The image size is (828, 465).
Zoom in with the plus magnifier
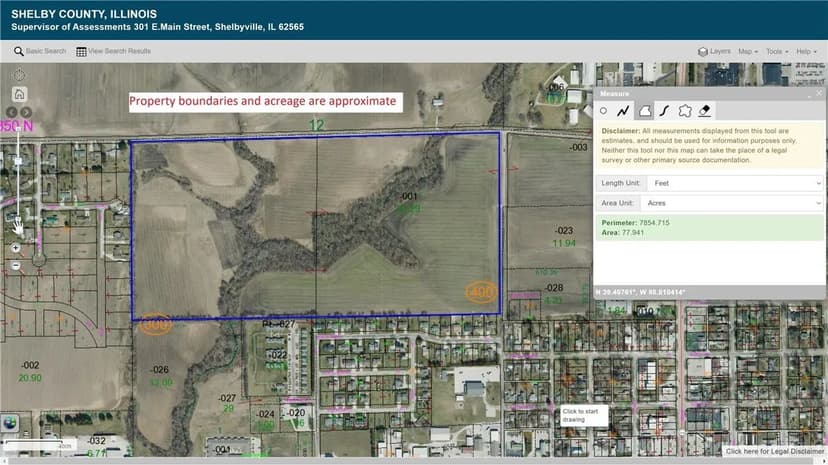tap(16, 248)
